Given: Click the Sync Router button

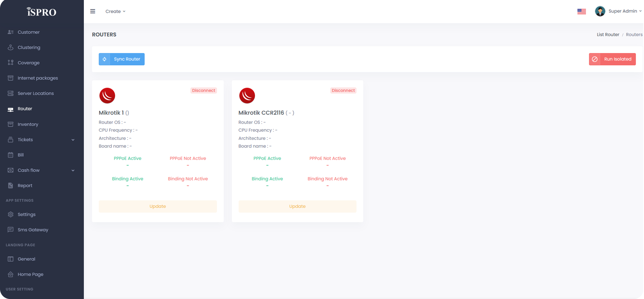Looking at the screenshot, I should click(122, 59).
